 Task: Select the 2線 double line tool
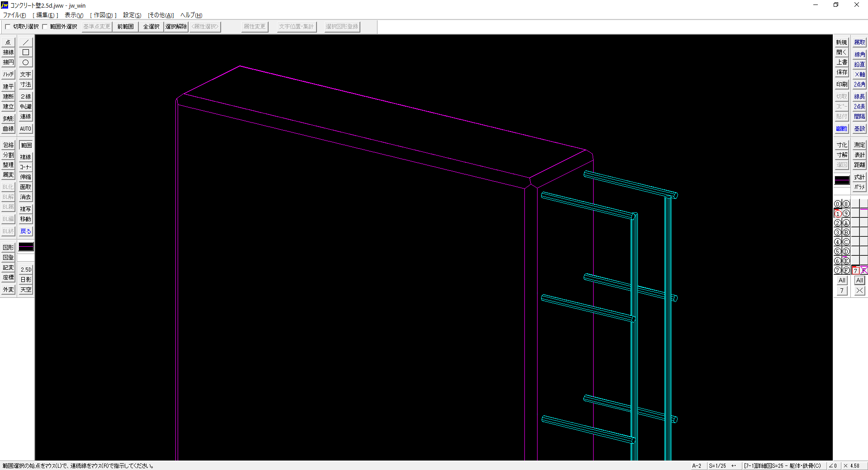click(26, 97)
